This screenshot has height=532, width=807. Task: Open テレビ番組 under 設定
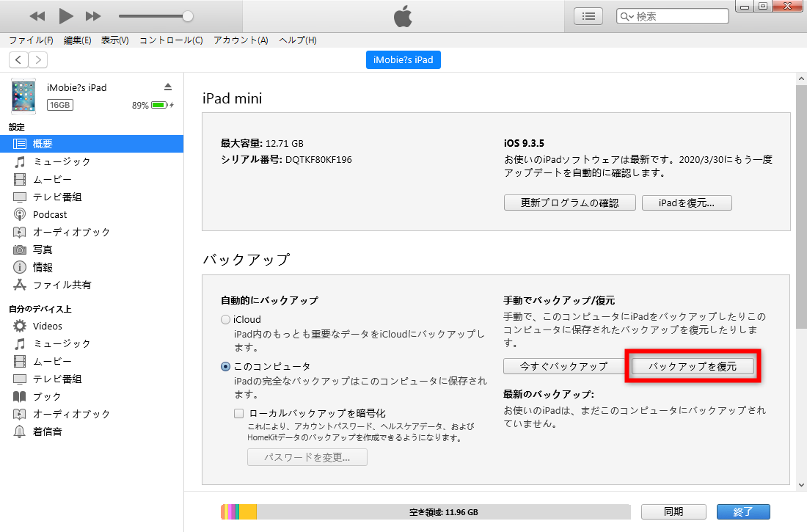[x=92, y=197]
